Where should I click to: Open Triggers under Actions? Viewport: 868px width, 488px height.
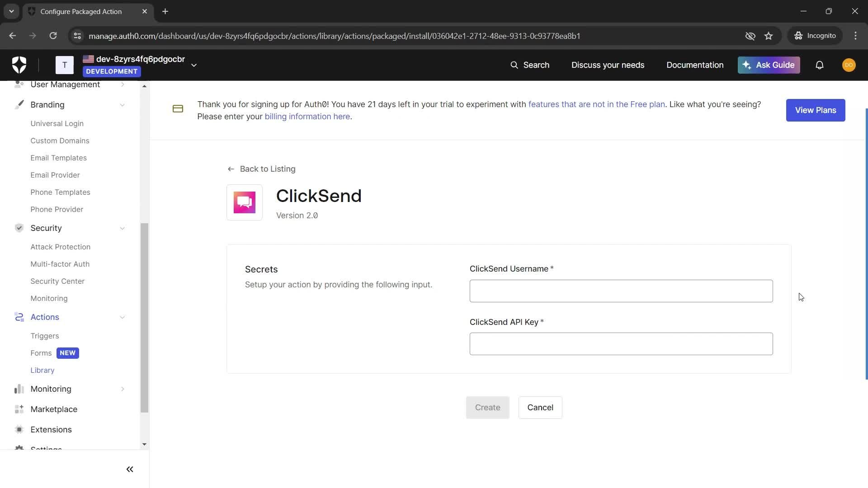[x=44, y=336]
